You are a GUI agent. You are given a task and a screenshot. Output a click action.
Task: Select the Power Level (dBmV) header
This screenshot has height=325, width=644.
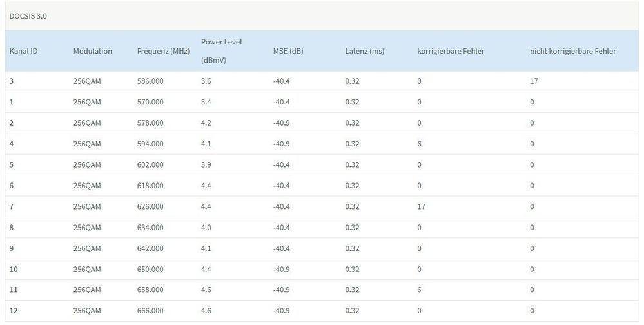tap(222, 50)
